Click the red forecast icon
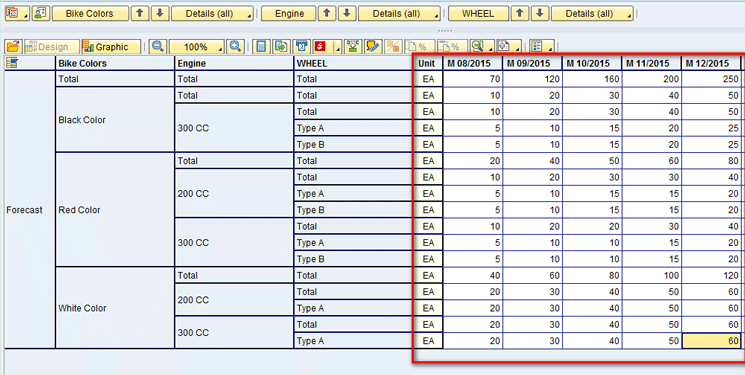Image resolution: width=745 pixels, height=375 pixels. tap(320, 47)
